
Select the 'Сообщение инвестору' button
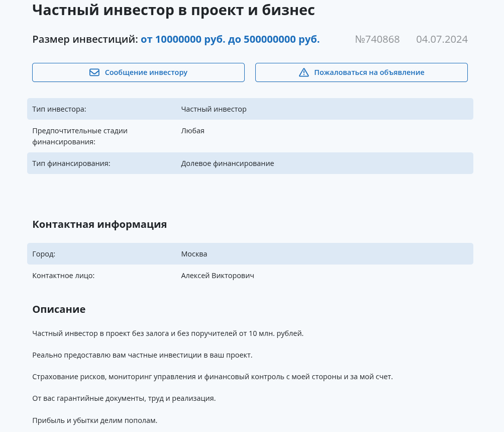click(138, 72)
